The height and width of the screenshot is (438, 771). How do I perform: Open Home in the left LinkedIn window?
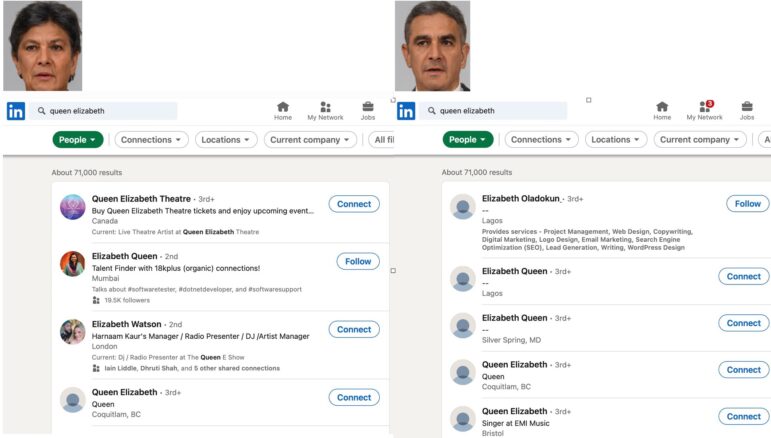[283, 111]
